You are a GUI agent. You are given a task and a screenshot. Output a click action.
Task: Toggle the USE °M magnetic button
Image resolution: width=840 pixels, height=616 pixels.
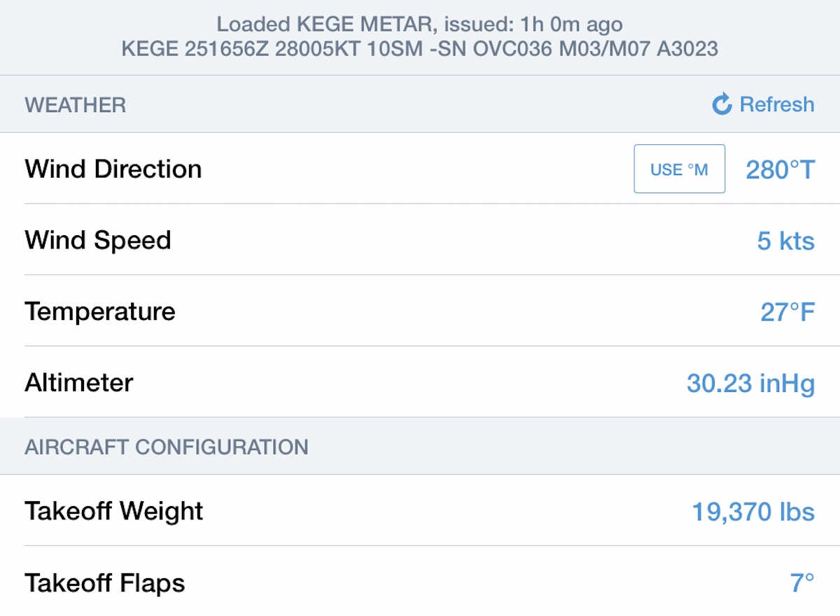coord(679,169)
